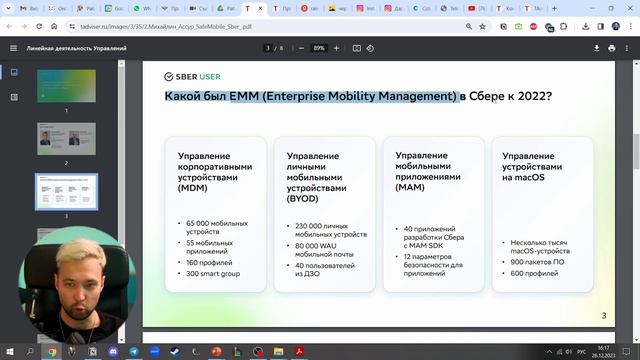Screen dimensions: 640x360
Task: Click the PDF vertical scrollbar thumb
Action: (x=636, y=151)
